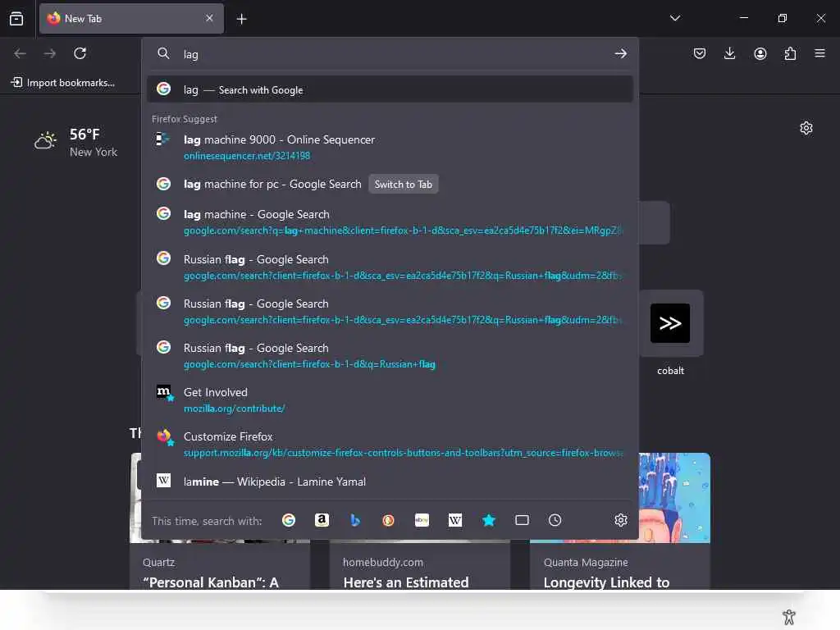Search this time with Bing icon

click(355, 520)
